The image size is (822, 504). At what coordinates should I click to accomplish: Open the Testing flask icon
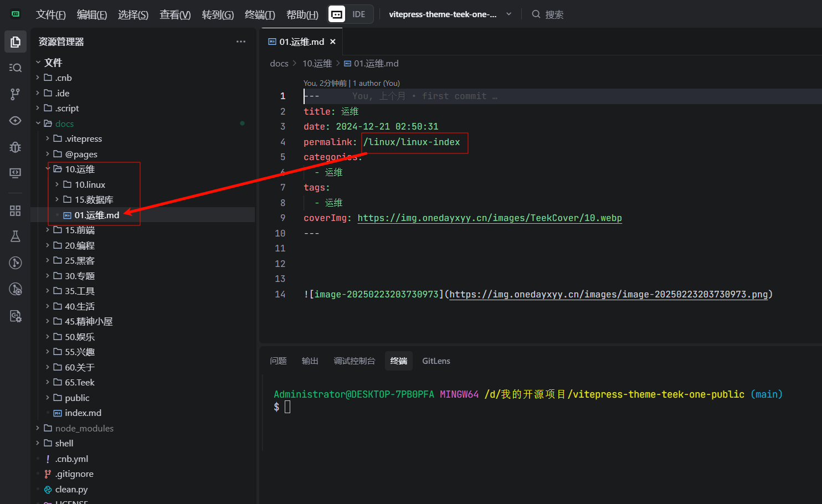pyautogui.click(x=16, y=236)
